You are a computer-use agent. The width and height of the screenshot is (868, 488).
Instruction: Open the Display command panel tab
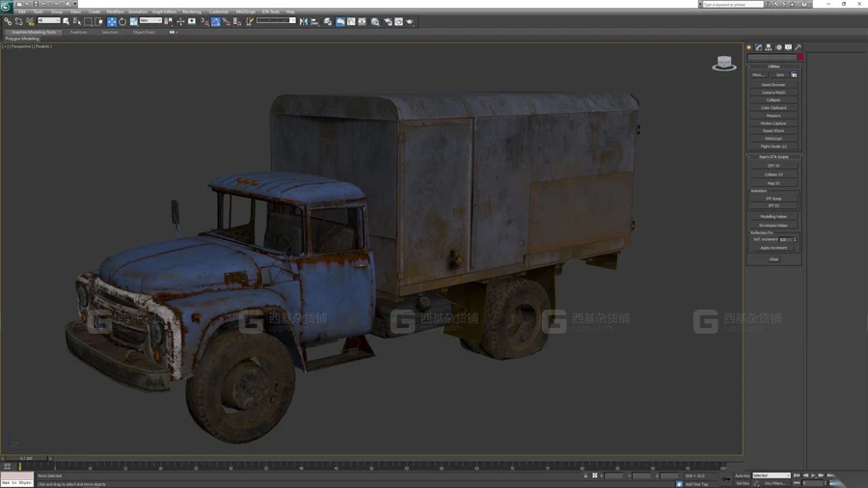[x=788, y=47]
